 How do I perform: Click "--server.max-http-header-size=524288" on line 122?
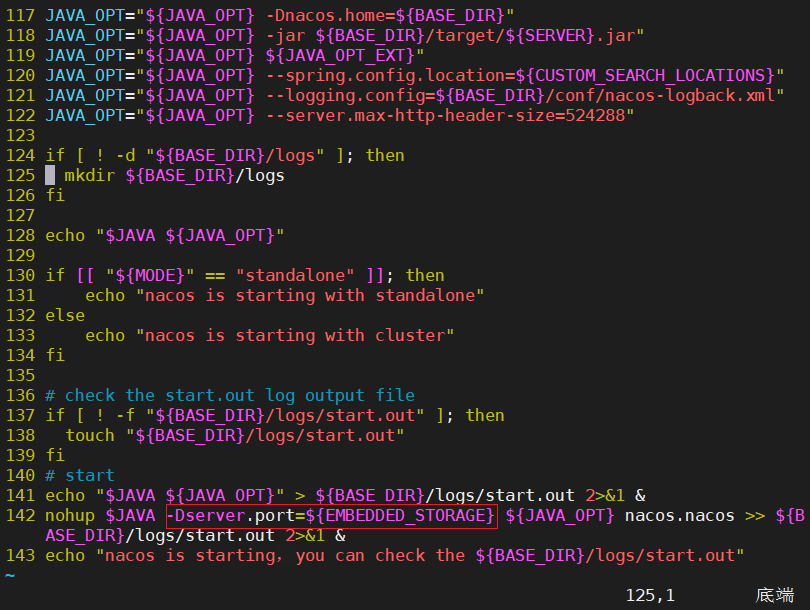tap(445, 115)
